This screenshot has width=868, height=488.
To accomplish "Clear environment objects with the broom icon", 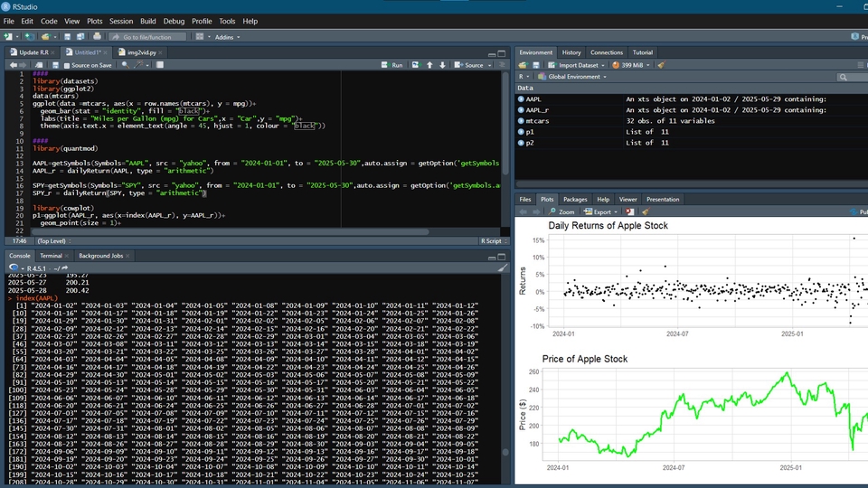I will (x=661, y=65).
